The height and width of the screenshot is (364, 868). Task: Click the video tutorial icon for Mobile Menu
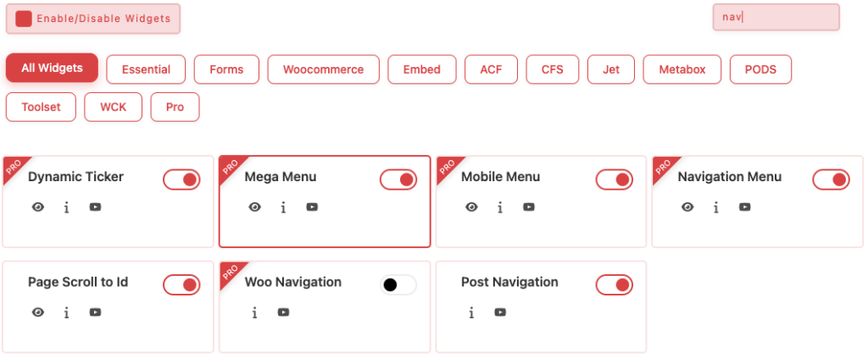click(x=529, y=207)
